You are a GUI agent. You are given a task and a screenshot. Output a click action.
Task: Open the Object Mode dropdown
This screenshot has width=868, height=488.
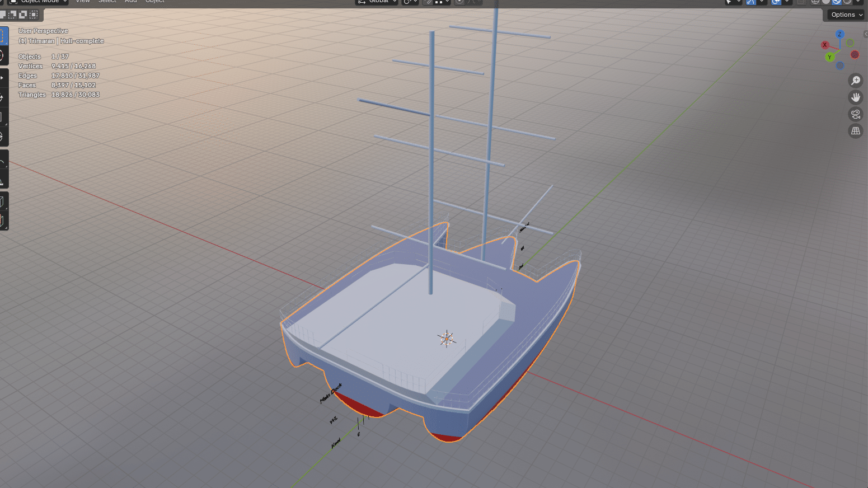39,2
